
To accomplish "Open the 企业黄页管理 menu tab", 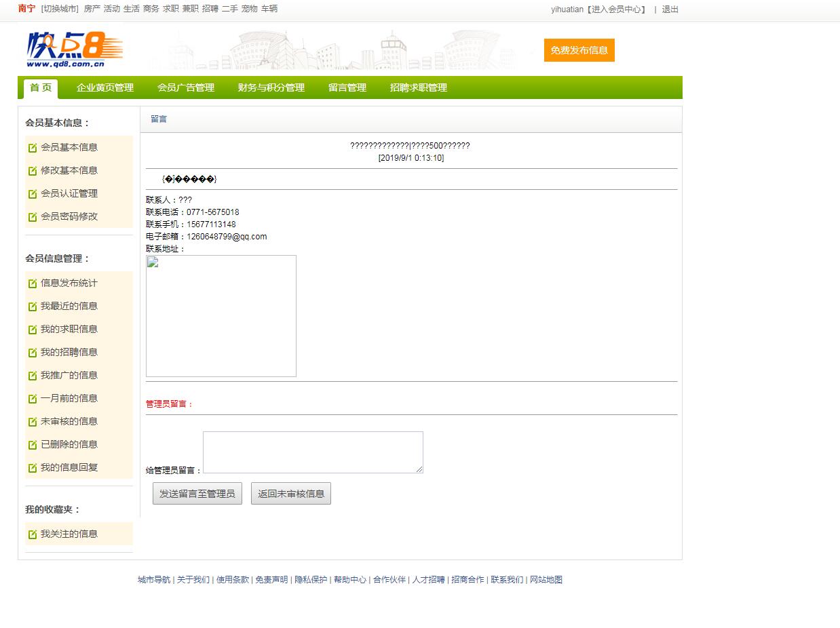I will coord(105,88).
